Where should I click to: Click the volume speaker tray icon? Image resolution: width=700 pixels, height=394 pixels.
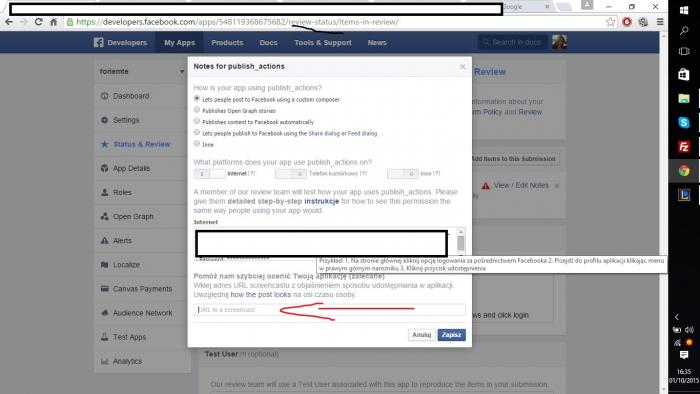tap(689, 330)
